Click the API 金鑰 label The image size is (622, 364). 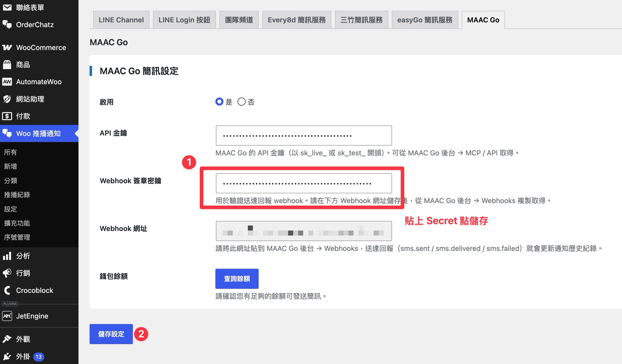click(x=113, y=133)
